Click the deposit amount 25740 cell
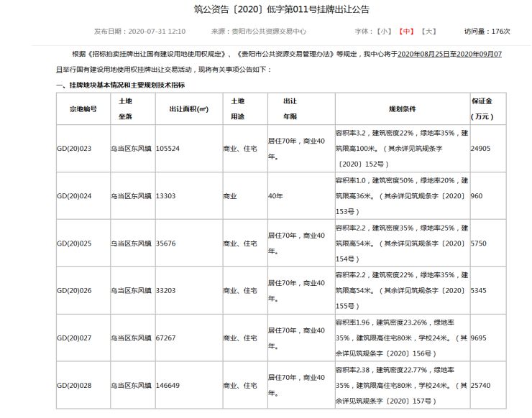The image size is (532, 418). coord(480,386)
